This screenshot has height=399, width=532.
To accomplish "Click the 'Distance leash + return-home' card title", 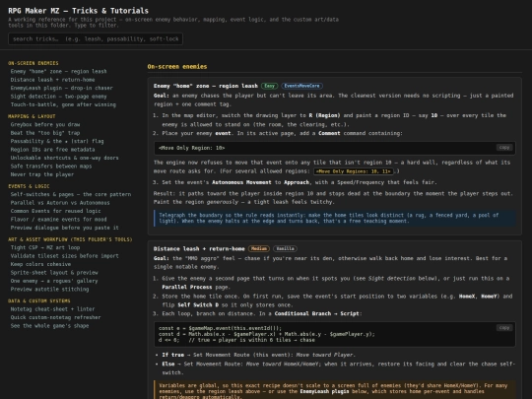I will click(x=199, y=248).
